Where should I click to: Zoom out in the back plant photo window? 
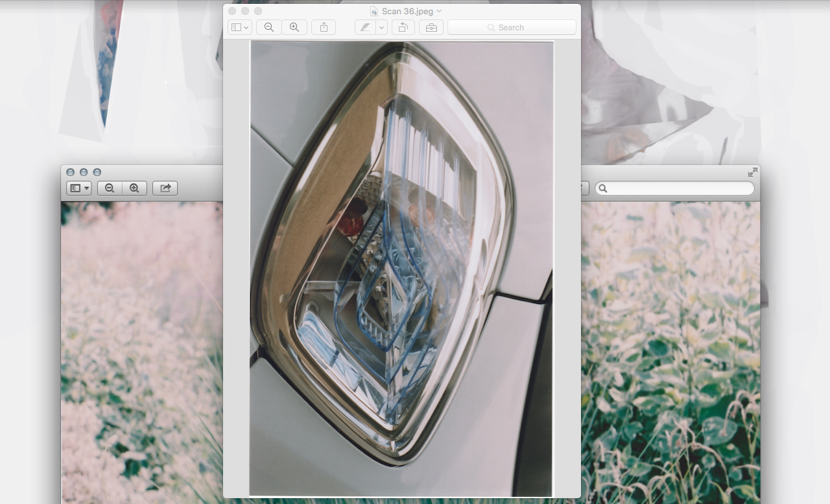[x=110, y=188]
